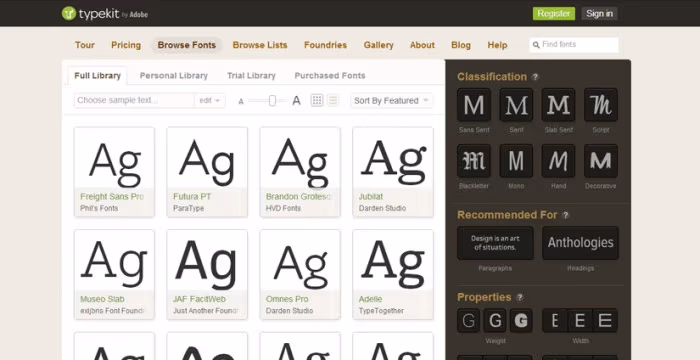Filter by Sans Serif classification
Screen dimensions: 700x360
pyautogui.click(x=474, y=105)
